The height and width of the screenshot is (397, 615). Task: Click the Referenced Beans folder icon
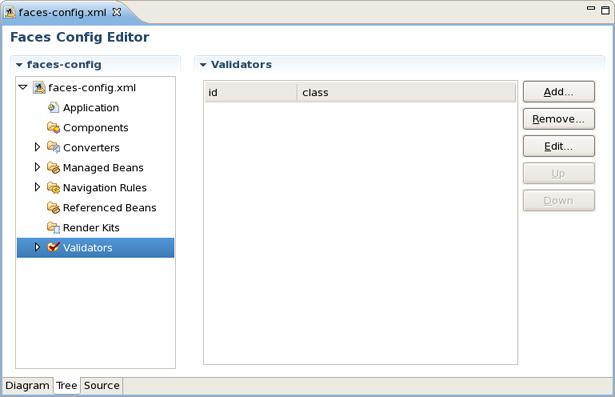click(53, 208)
